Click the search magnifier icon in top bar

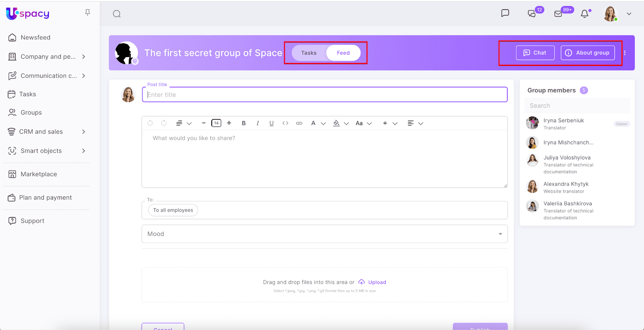117,14
